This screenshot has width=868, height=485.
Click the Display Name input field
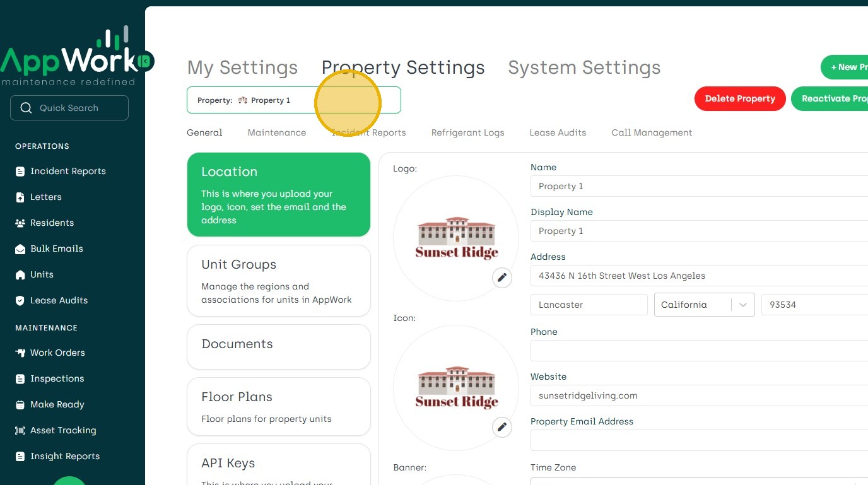coord(699,231)
